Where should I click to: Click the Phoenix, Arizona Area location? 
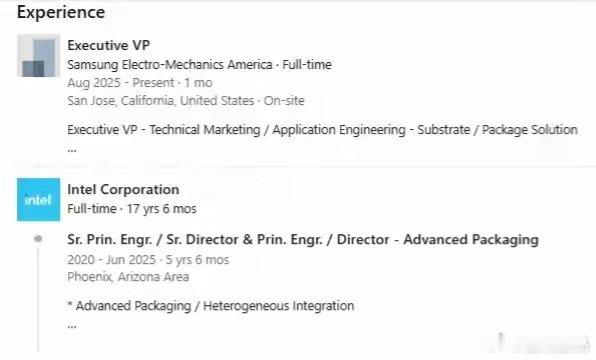(128, 277)
